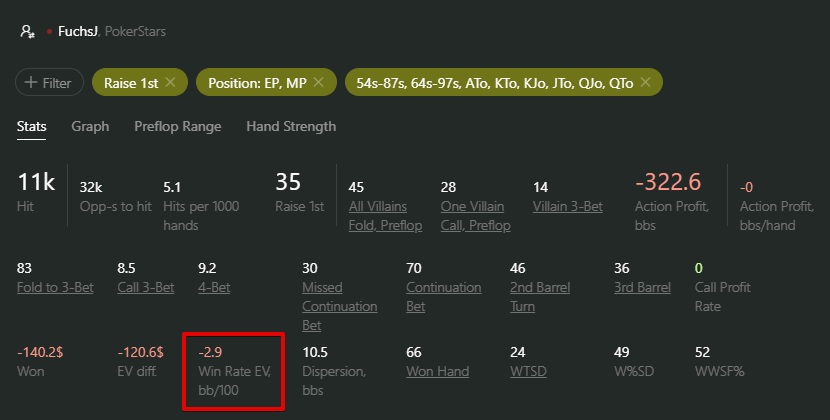Viewport: 830px width, 420px height.
Task: Open the Hand Strength tab
Action: pos(291,127)
